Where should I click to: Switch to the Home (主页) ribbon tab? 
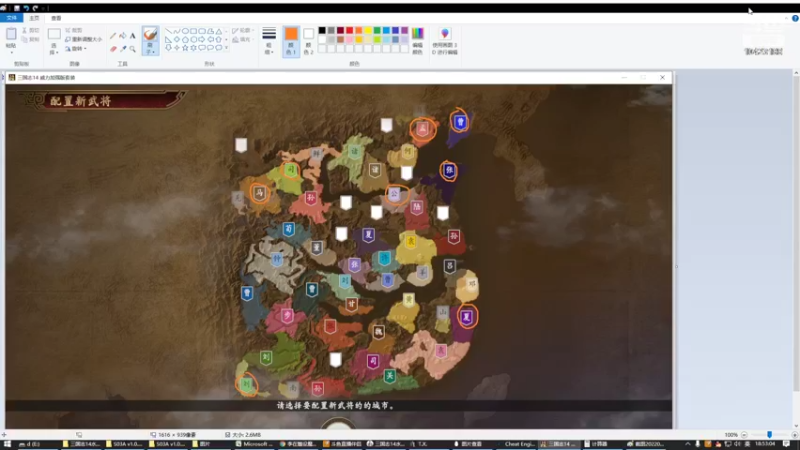(x=34, y=18)
